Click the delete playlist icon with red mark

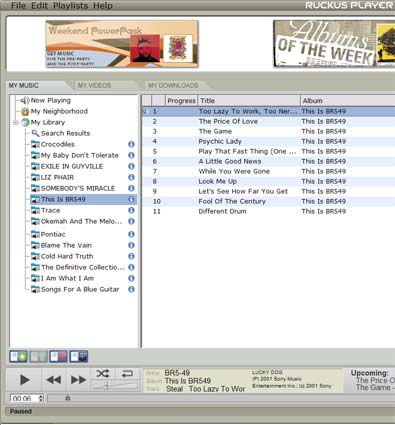click(58, 357)
